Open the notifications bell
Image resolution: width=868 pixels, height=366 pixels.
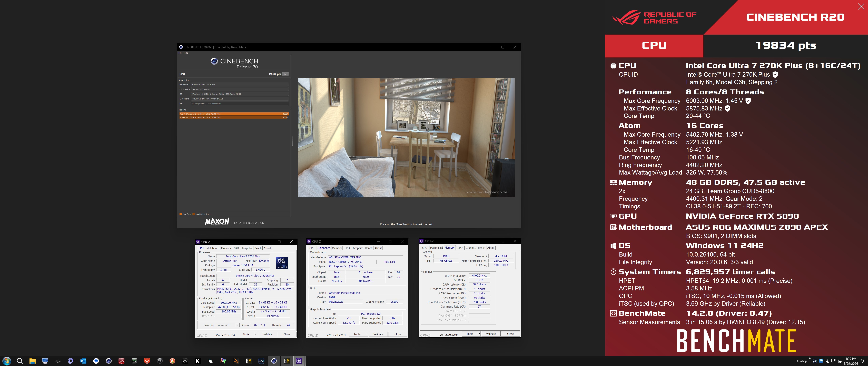(862, 361)
